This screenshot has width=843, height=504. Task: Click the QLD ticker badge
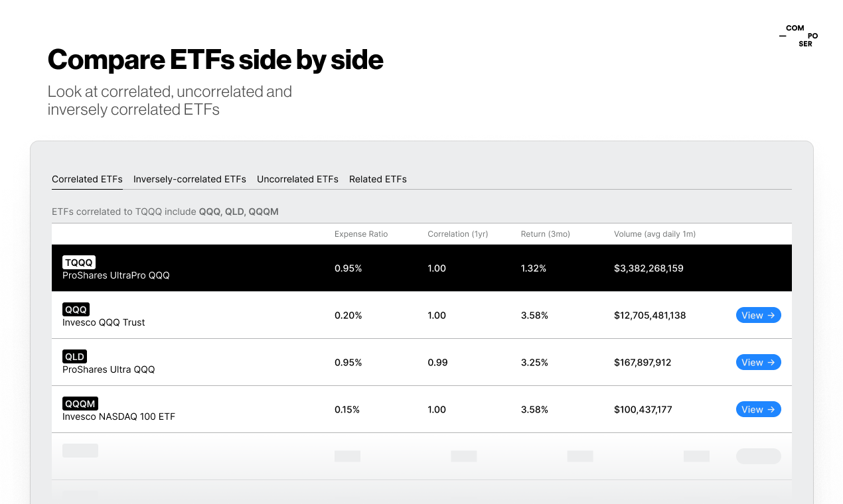click(74, 357)
